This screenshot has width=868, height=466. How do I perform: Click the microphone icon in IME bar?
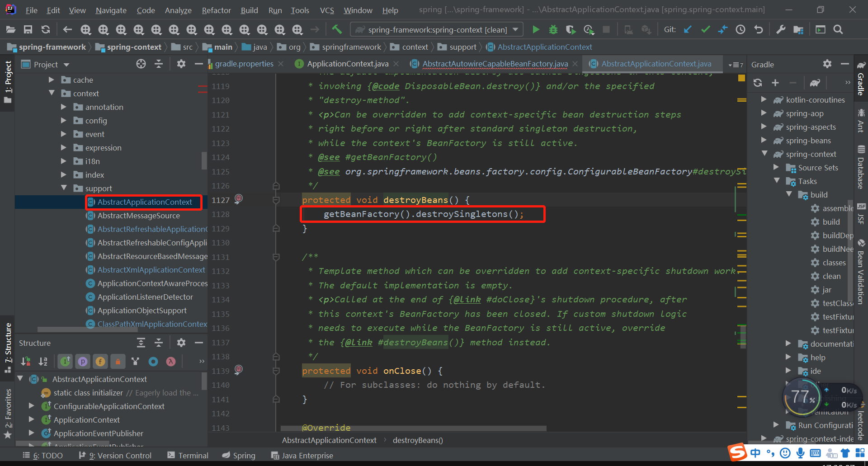800,452
